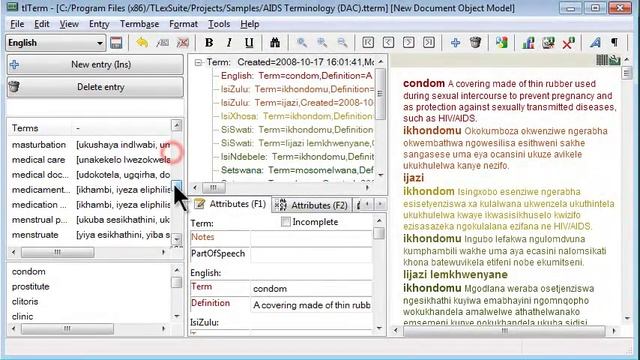Click the Terms column header

point(40,128)
